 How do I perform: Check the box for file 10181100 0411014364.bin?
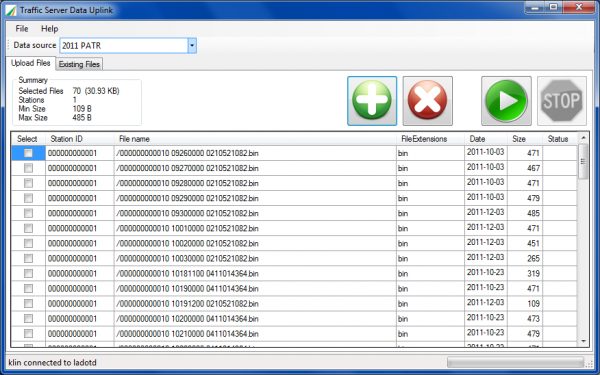(28, 274)
